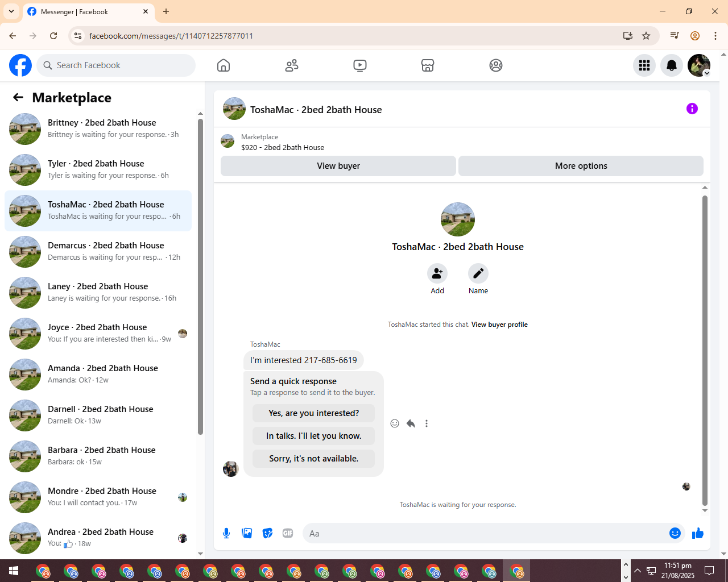Open a new browser tab

pyautogui.click(x=166, y=11)
